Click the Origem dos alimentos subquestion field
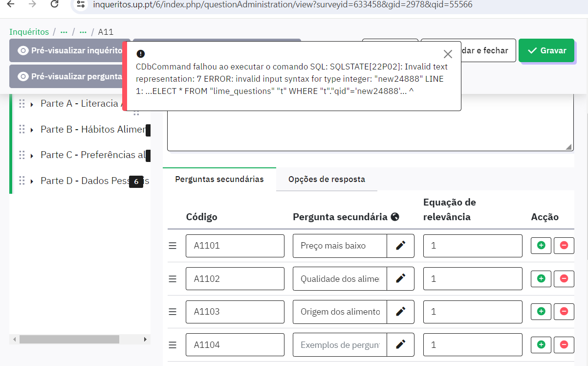Image resolution: width=588 pixels, height=366 pixels. [x=340, y=312]
